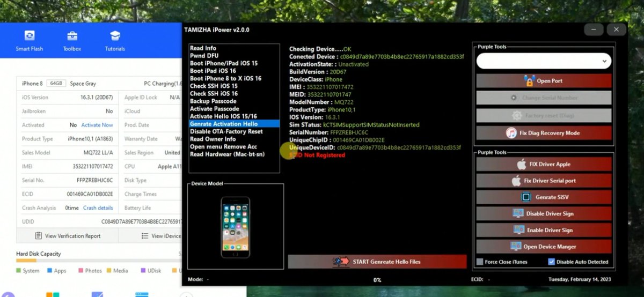Click the Apple logo on FIX Driver Apple
644x297 pixels.
pyautogui.click(x=521, y=164)
